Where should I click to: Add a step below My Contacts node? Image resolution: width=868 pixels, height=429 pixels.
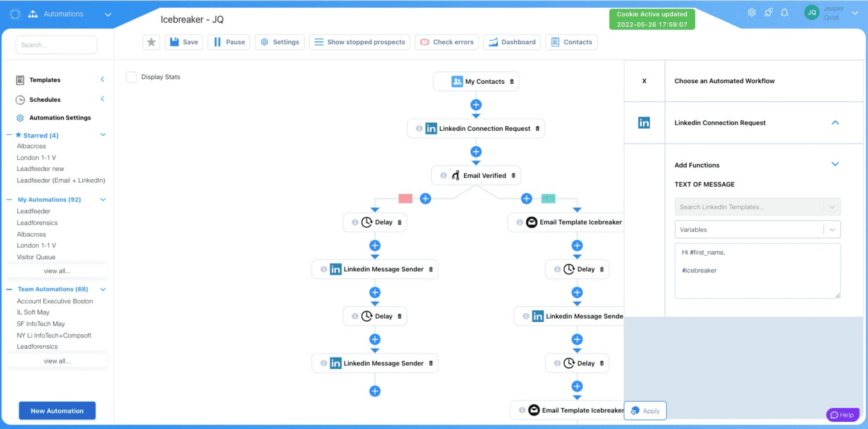coord(476,105)
